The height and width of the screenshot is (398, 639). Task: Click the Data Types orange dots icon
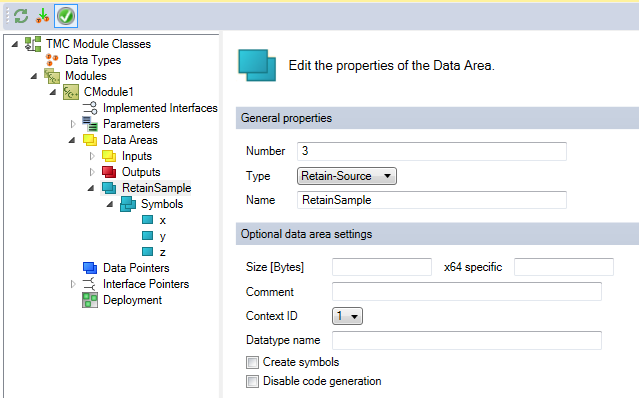(x=52, y=60)
